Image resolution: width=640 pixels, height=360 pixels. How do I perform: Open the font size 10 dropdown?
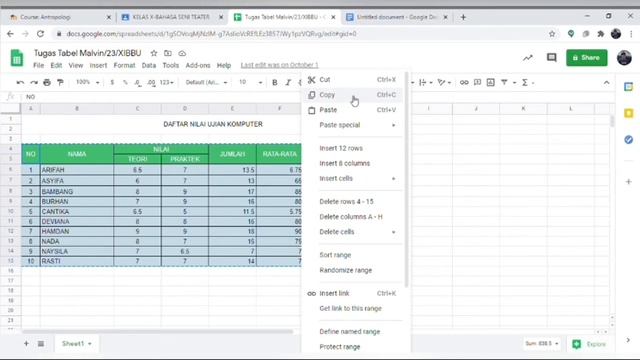pyautogui.click(x=250, y=82)
